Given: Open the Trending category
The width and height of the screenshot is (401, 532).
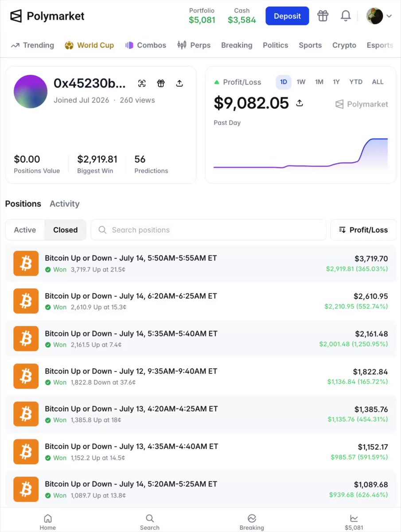Looking at the screenshot, I should [33, 45].
